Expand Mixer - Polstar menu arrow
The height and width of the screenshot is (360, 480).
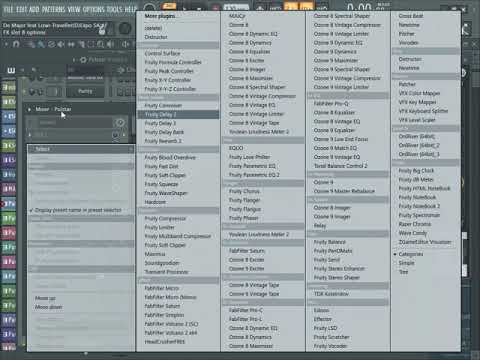29,109
